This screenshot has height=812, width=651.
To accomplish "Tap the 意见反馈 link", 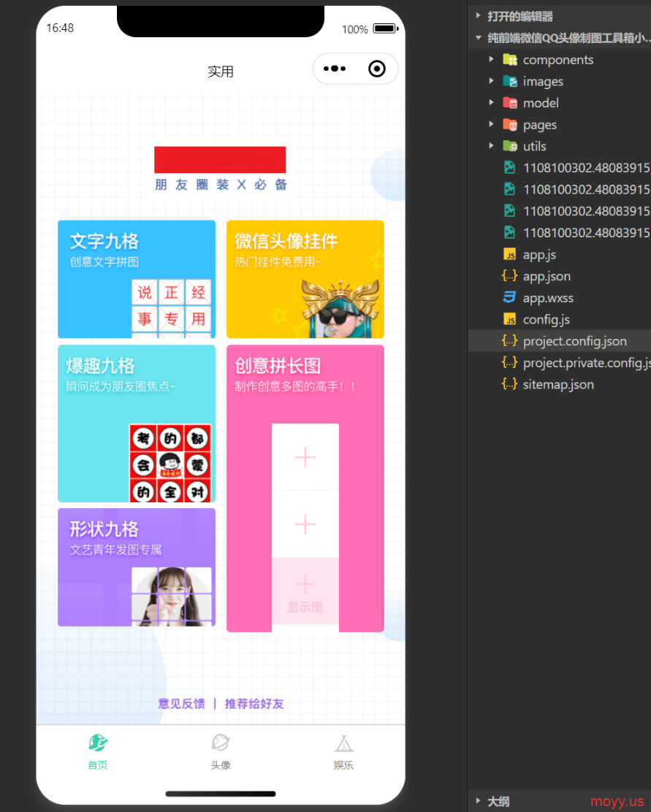I will [x=181, y=704].
